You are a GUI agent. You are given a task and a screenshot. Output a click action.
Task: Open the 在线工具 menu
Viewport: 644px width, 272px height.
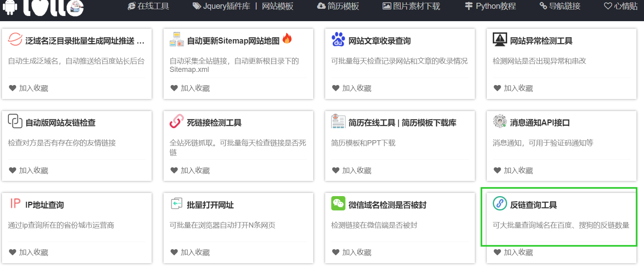pyautogui.click(x=148, y=6)
